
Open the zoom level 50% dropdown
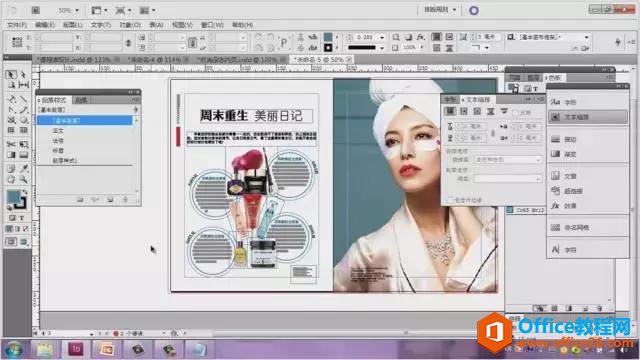tap(68, 10)
